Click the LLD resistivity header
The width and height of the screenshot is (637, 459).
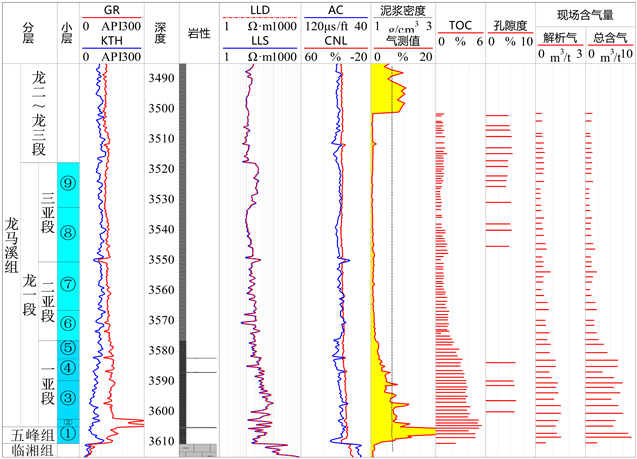click(x=260, y=9)
